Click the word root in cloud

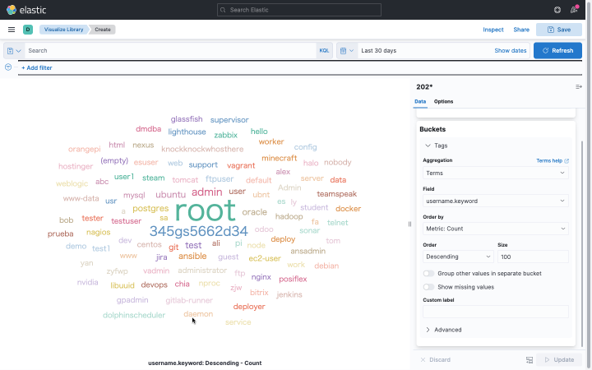(x=205, y=210)
